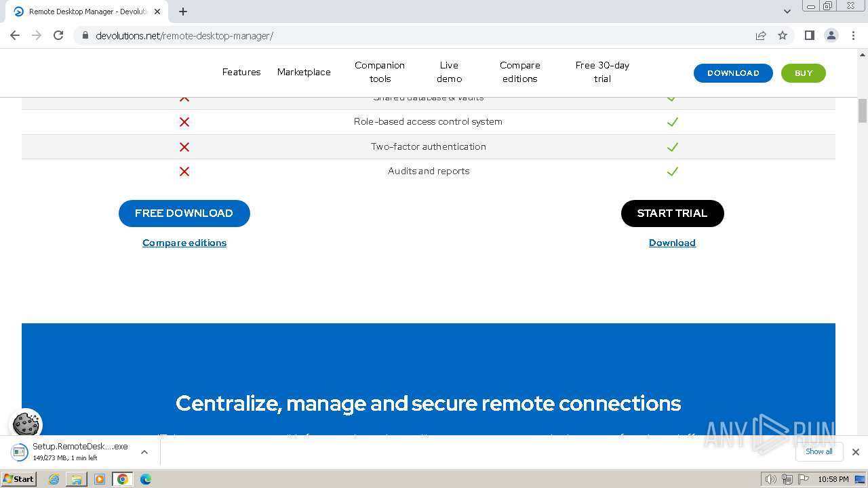Screen dimensions: 868x488
Task: Open the Features menu item
Action: tap(241, 72)
